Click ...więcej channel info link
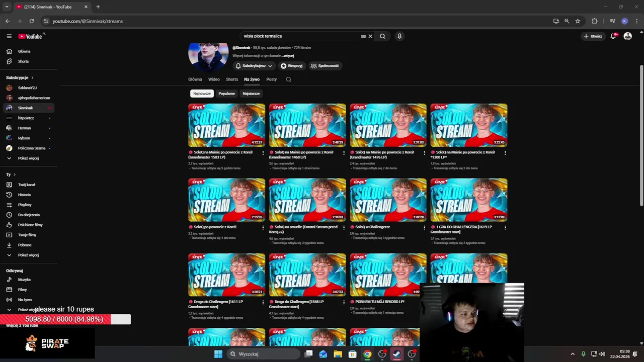This screenshot has width=644, height=362. [x=288, y=56]
